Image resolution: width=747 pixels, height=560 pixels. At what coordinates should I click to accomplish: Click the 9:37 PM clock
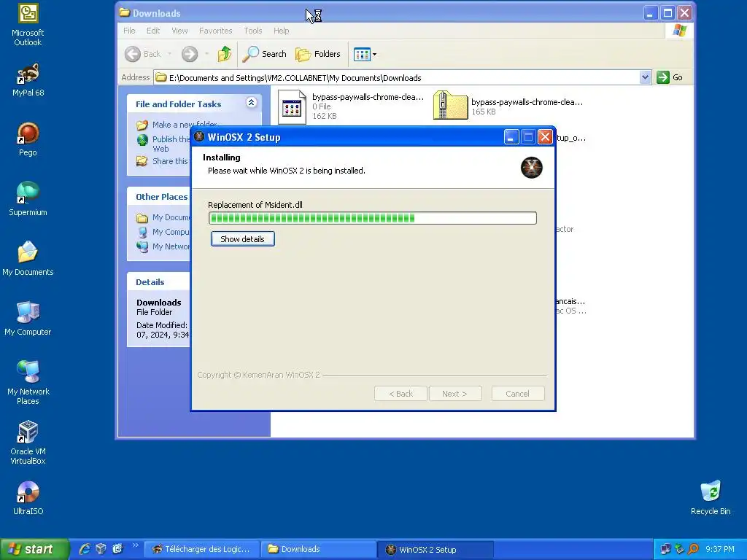[x=720, y=550]
